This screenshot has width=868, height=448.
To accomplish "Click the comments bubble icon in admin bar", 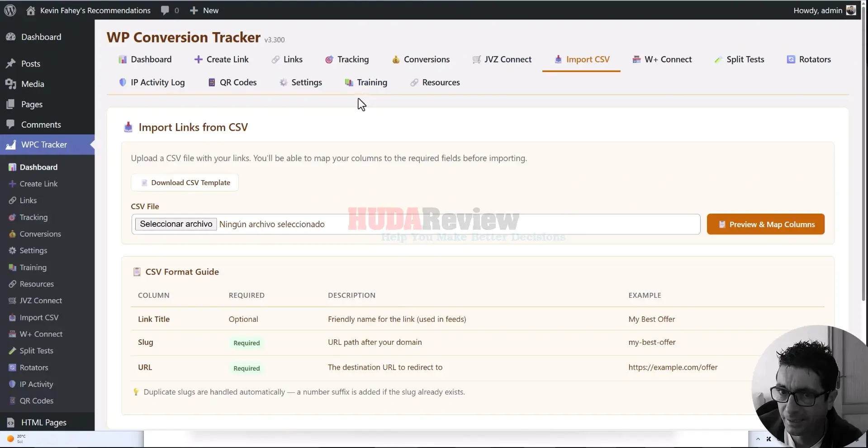I will point(165,10).
